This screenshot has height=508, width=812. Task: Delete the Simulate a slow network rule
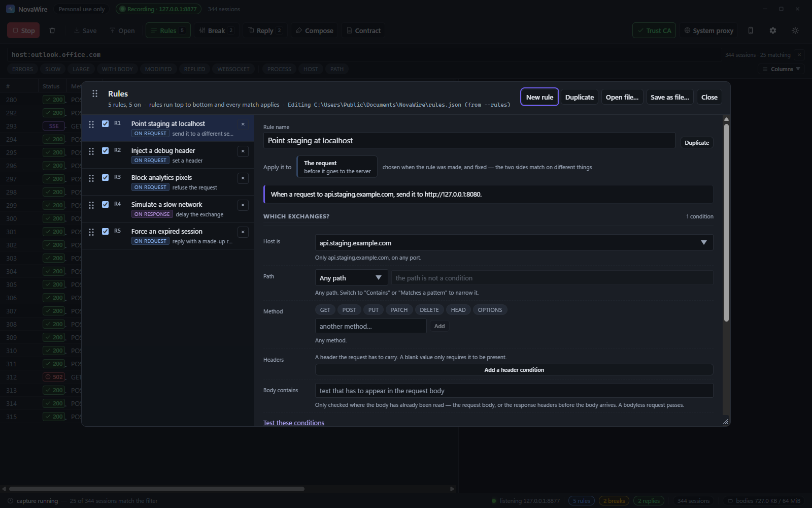coord(243,205)
